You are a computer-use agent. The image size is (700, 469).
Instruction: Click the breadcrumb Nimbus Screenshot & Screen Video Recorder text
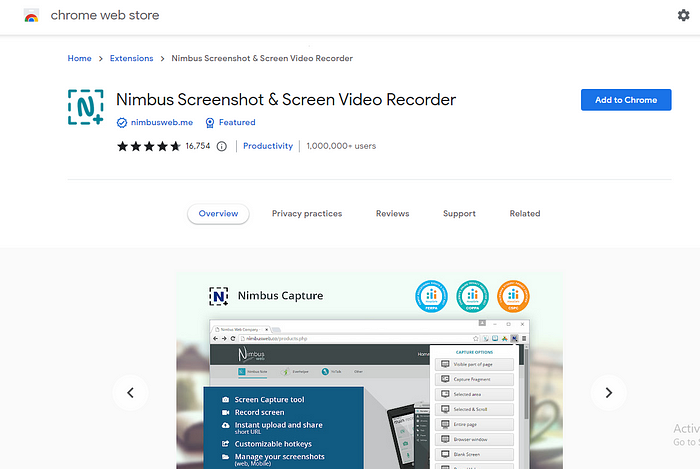point(262,58)
